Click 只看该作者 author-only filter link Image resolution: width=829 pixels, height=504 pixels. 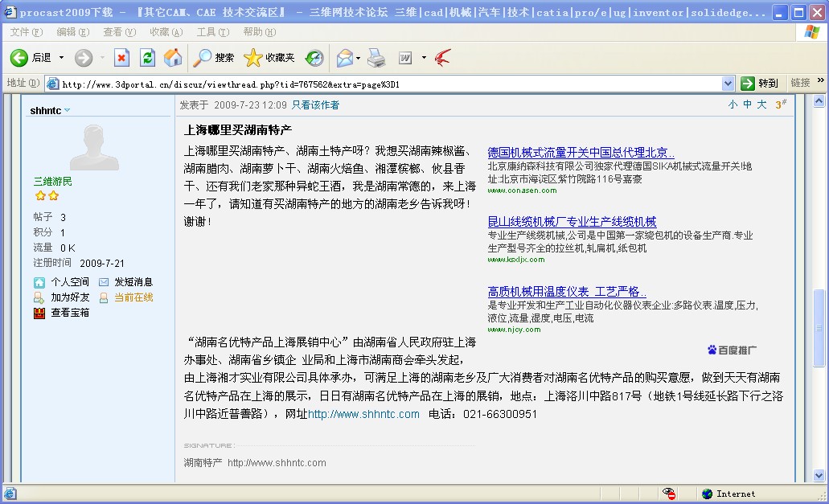pyautogui.click(x=316, y=105)
